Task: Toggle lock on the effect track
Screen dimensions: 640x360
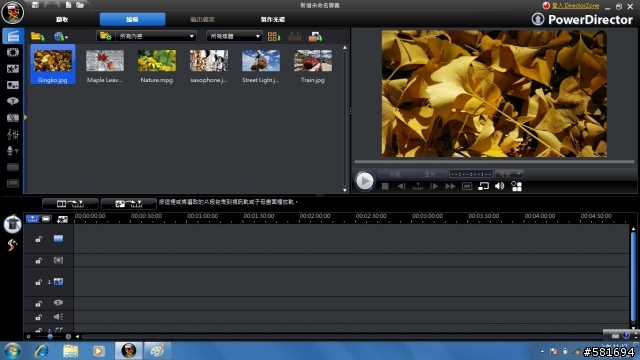Action: [x=38, y=260]
